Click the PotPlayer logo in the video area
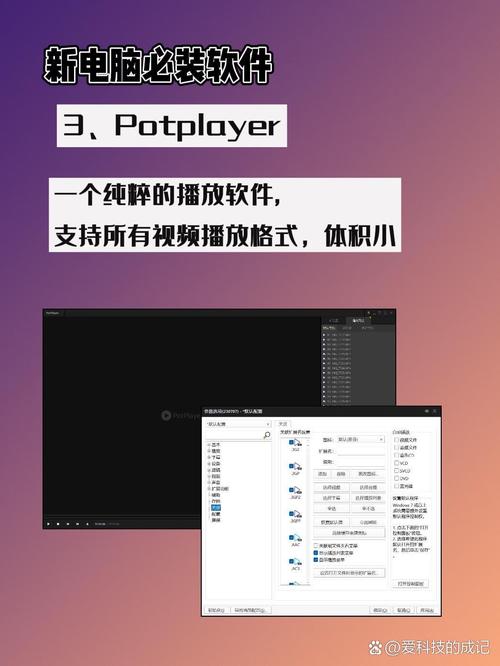 (180, 415)
